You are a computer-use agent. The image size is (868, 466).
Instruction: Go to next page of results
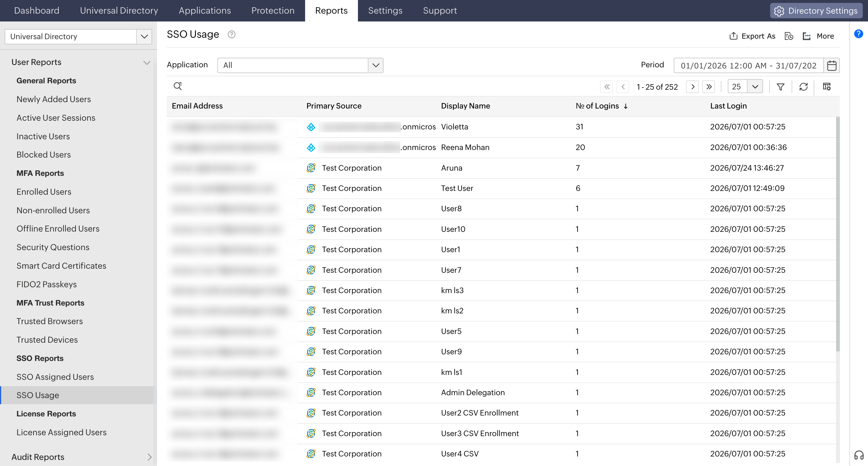[x=692, y=87]
